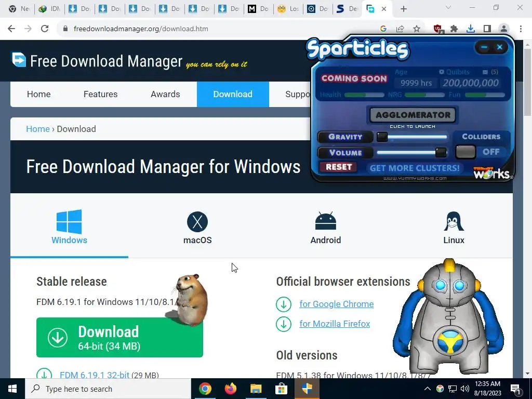Click the 200,000,000 Quibits value

point(470,83)
